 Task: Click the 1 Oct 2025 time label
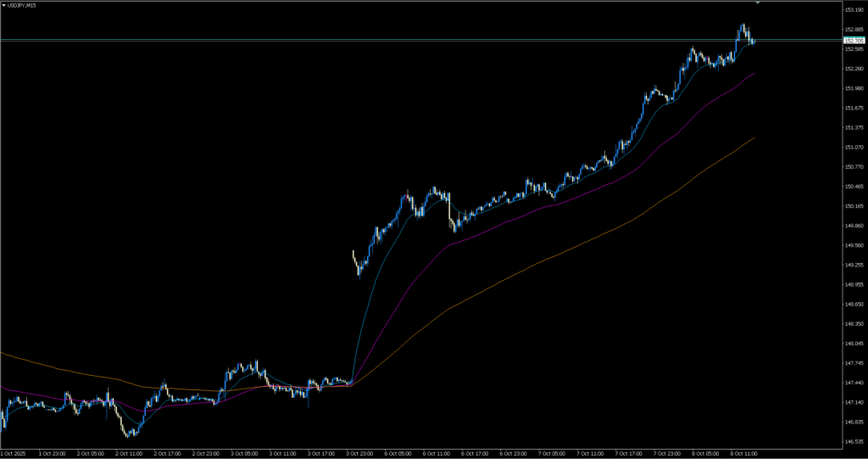[x=14, y=453]
